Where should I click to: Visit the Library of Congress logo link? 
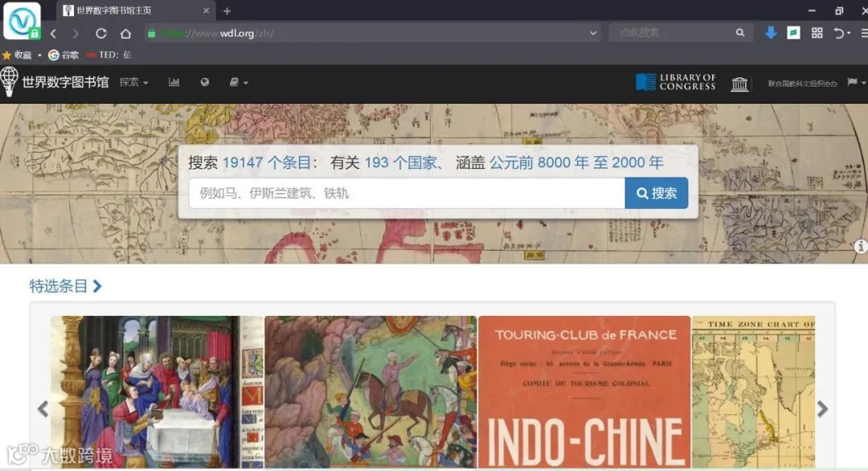[675, 82]
